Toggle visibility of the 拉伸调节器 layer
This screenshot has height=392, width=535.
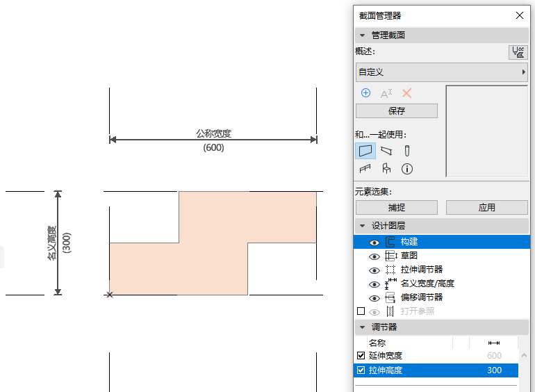pos(374,270)
